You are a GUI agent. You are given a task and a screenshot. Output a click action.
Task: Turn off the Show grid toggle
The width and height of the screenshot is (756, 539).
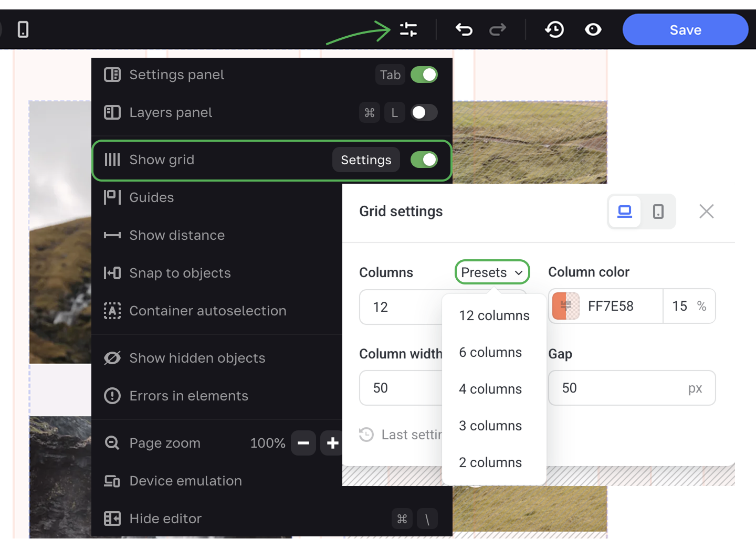point(424,160)
